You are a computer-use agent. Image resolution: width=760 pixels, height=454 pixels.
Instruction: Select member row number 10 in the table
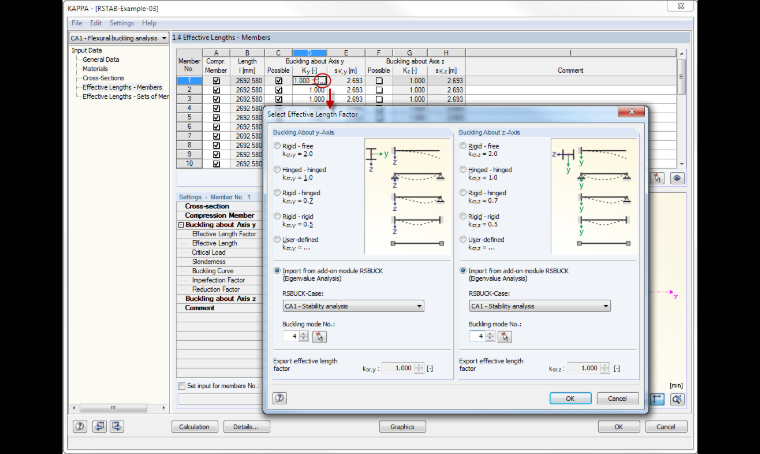[189, 164]
